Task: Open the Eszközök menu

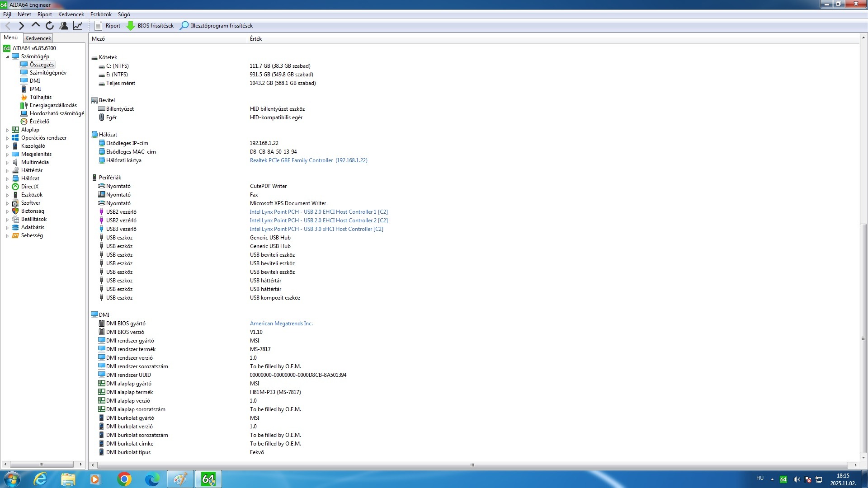Action: tap(101, 14)
